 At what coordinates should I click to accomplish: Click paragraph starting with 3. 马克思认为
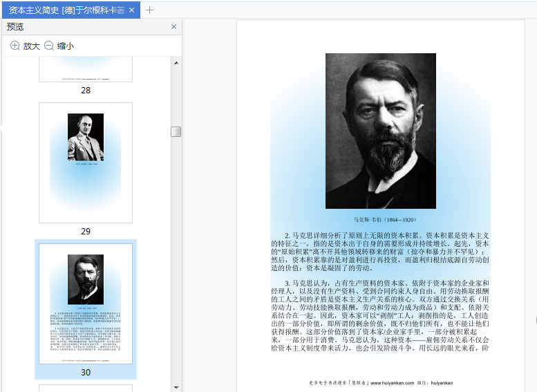pos(380,315)
